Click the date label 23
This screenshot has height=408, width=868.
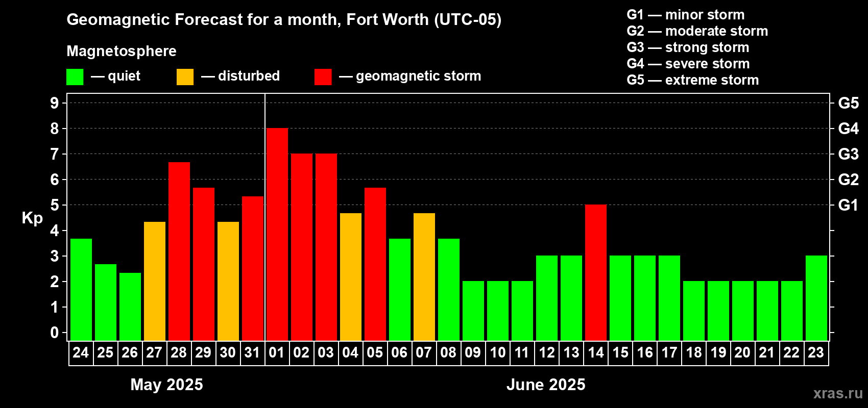click(816, 353)
